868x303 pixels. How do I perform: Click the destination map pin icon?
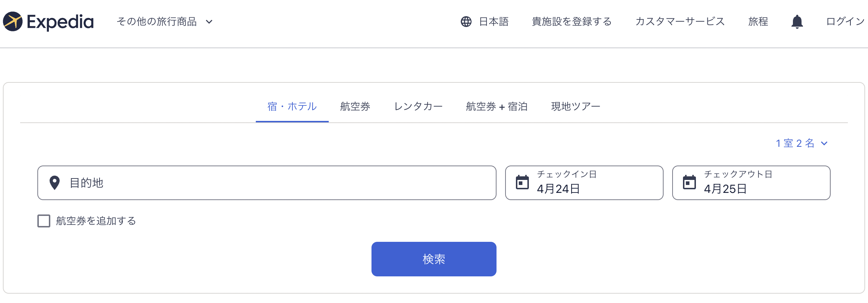pyautogui.click(x=55, y=183)
